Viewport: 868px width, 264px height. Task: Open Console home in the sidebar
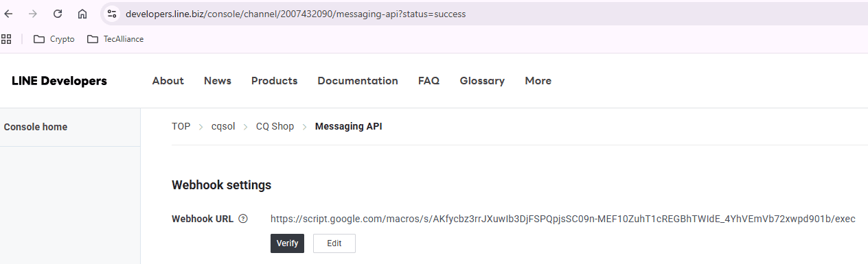[x=36, y=127]
